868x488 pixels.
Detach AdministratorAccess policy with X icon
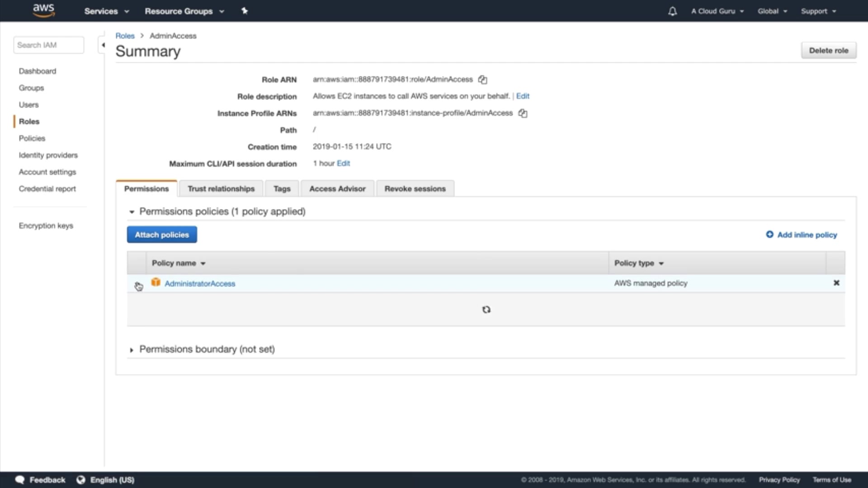click(836, 283)
